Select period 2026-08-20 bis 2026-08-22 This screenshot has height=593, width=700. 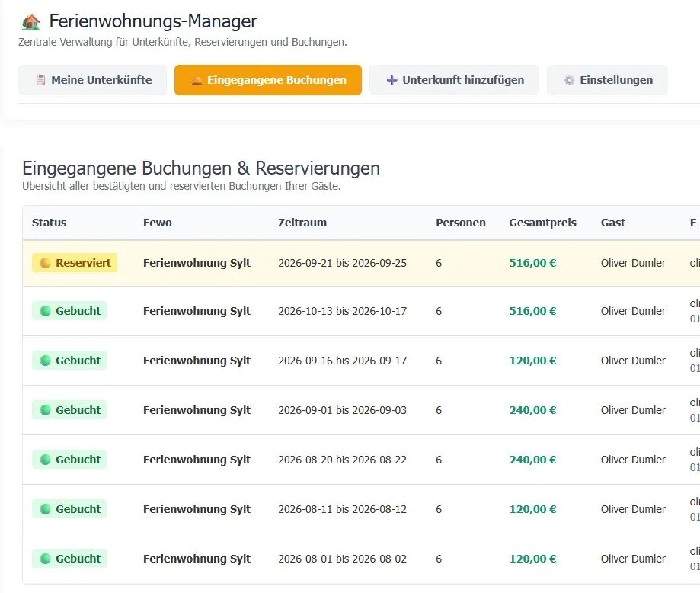343,460
